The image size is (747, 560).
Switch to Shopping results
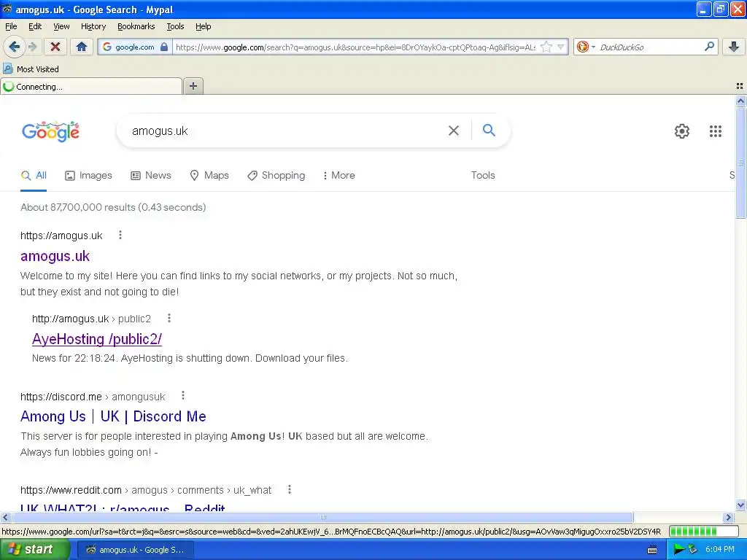pos(276,175)
